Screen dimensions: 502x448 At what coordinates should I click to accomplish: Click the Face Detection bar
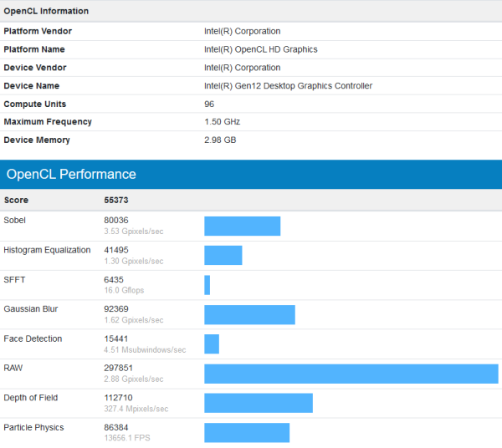[212, 344]
